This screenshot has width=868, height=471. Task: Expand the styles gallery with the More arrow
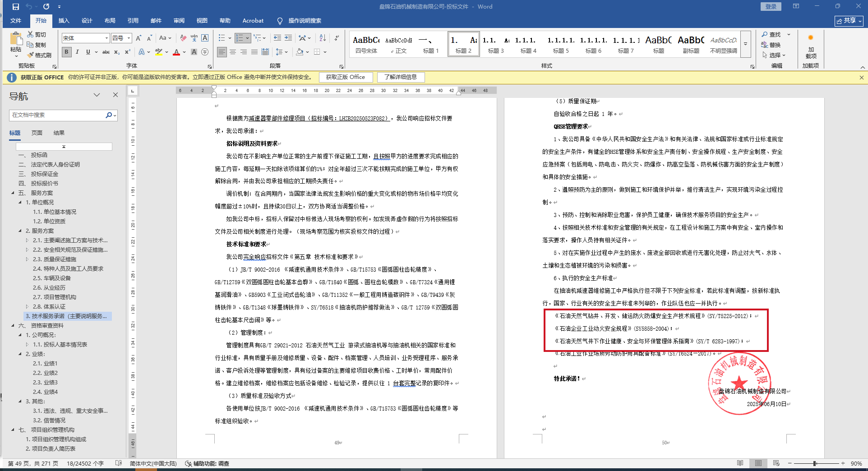tap(745, 44)
